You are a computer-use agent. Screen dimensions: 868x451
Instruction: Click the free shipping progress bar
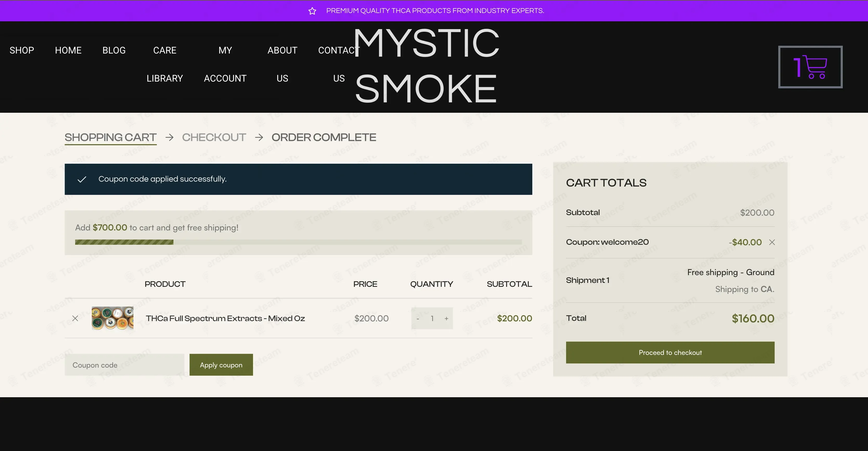[298, 242]
